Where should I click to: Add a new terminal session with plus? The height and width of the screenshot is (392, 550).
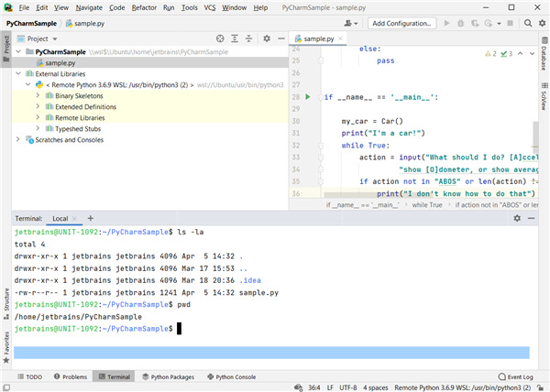(91, 218)
